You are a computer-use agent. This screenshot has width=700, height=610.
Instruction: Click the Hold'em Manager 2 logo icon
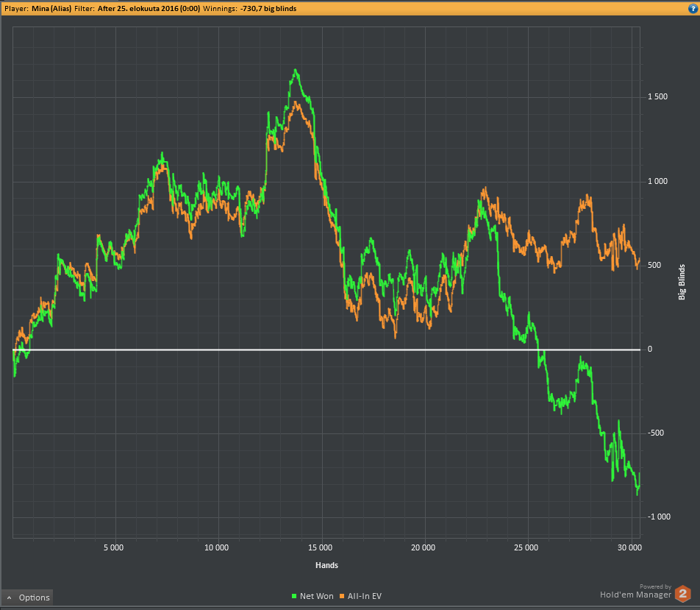tap(682, 594)
